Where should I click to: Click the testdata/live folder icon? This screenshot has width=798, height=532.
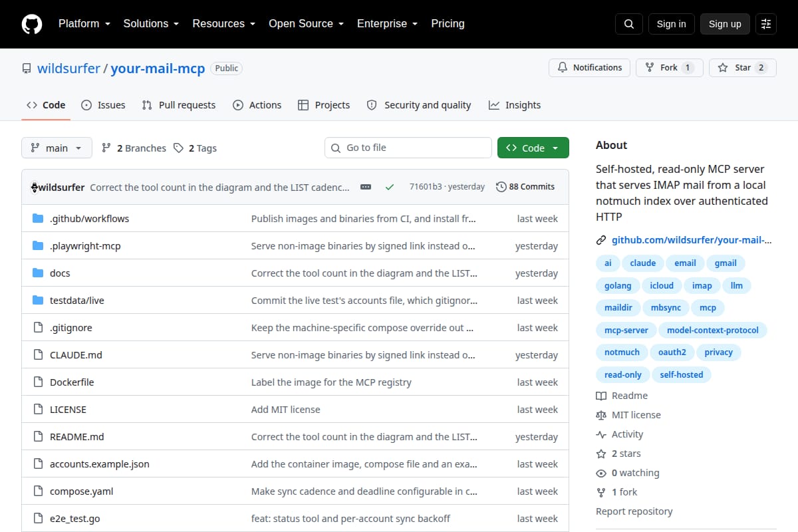[x=38, y=301]
